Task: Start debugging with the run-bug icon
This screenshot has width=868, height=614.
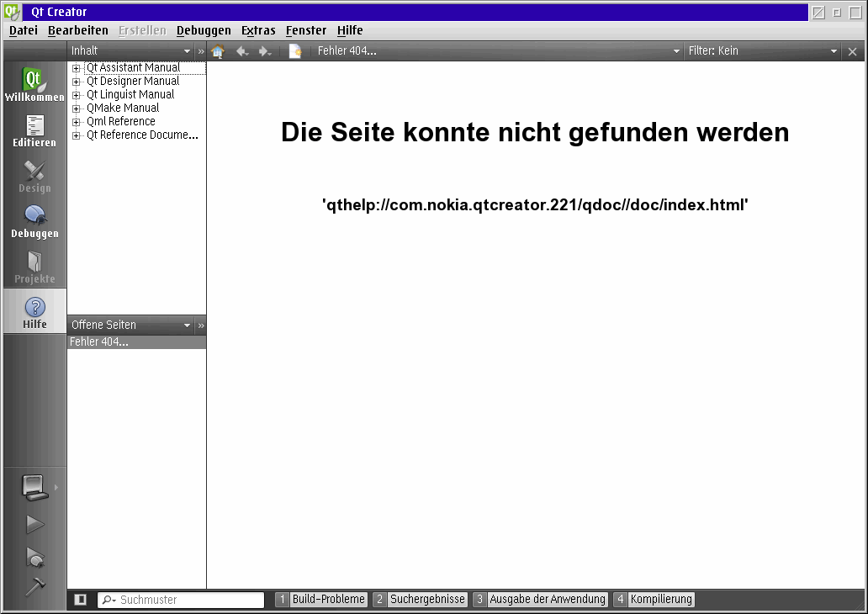Action: coord(34,557)
